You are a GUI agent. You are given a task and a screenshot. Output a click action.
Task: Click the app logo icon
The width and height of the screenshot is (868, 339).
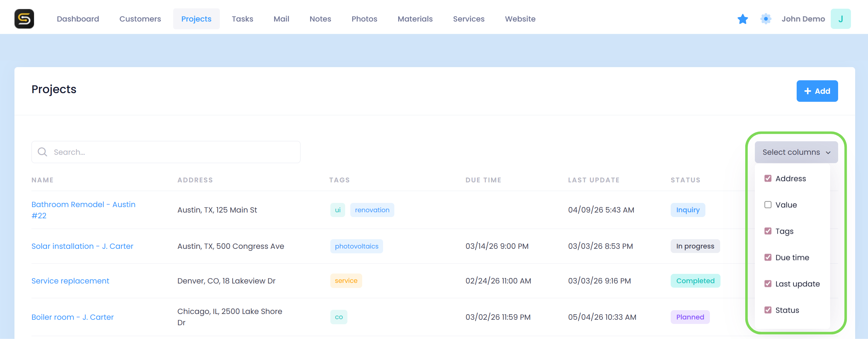point(24,19)
